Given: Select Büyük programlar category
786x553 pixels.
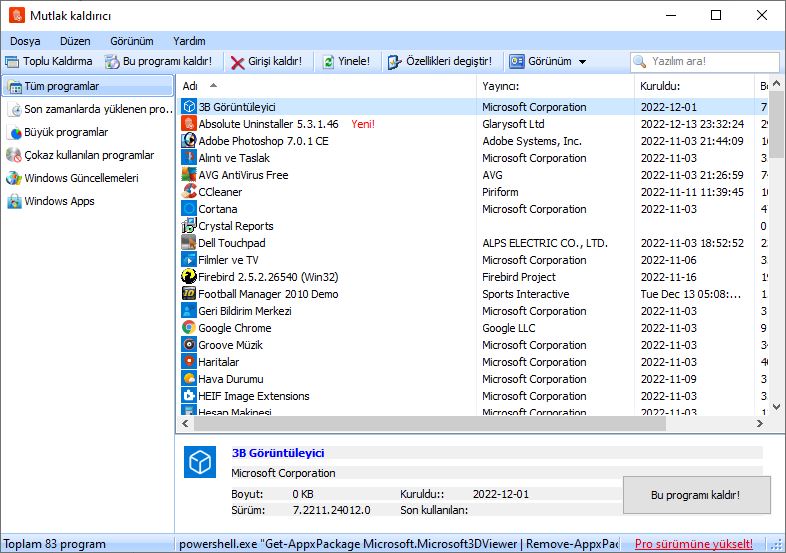Looking at the screenshot, I should coord(88,132).
